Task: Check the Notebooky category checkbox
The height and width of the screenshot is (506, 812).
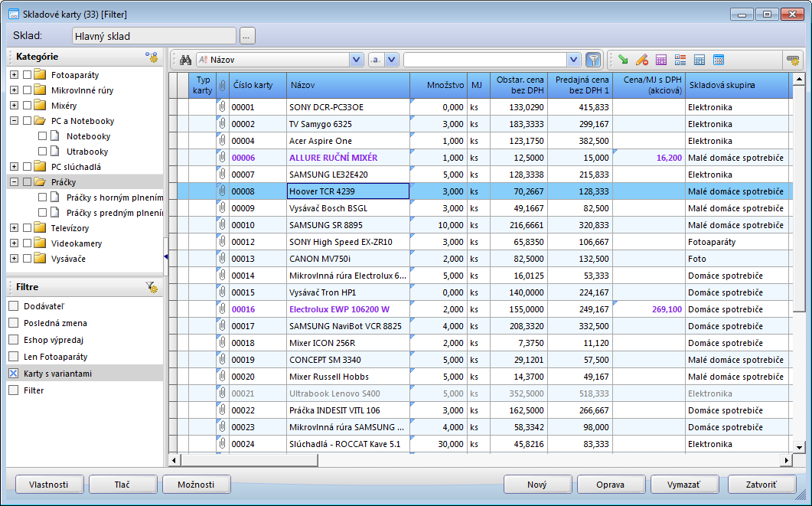Action: point(42,136)
